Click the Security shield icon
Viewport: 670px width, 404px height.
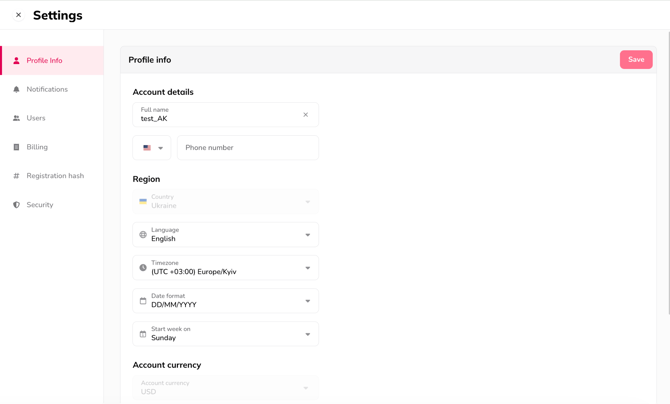coord(16,205)
